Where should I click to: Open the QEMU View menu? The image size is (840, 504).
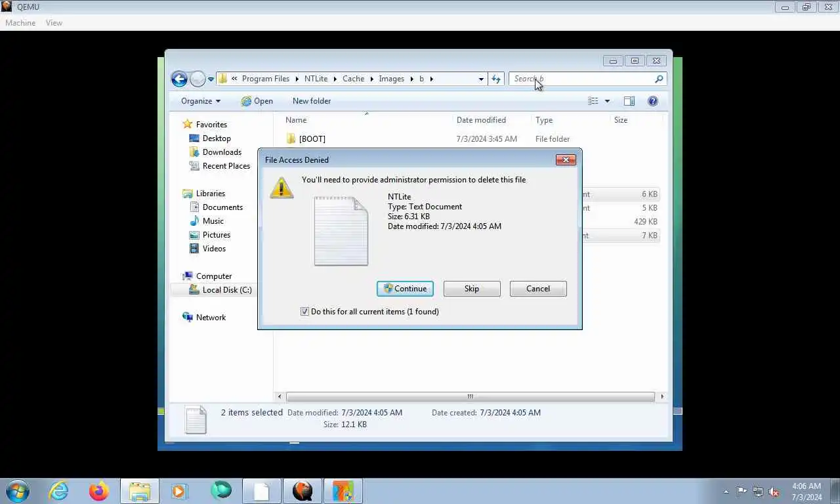pos(54,23)
